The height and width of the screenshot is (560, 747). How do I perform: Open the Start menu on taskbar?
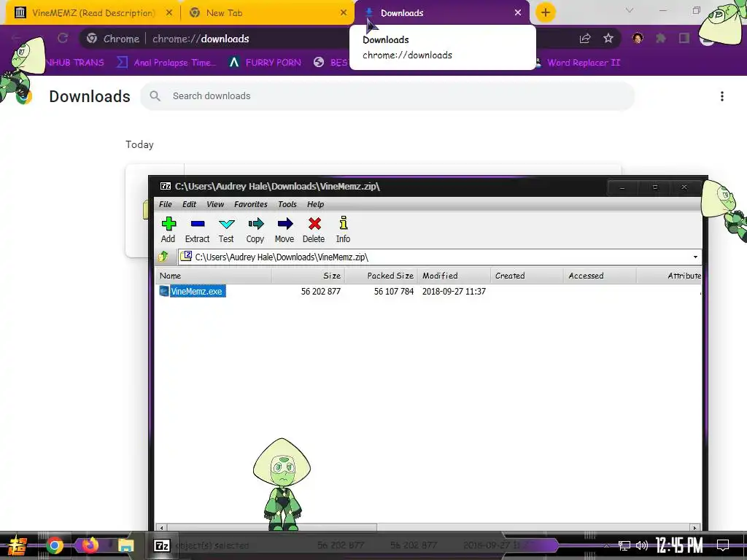pos(18,545)
